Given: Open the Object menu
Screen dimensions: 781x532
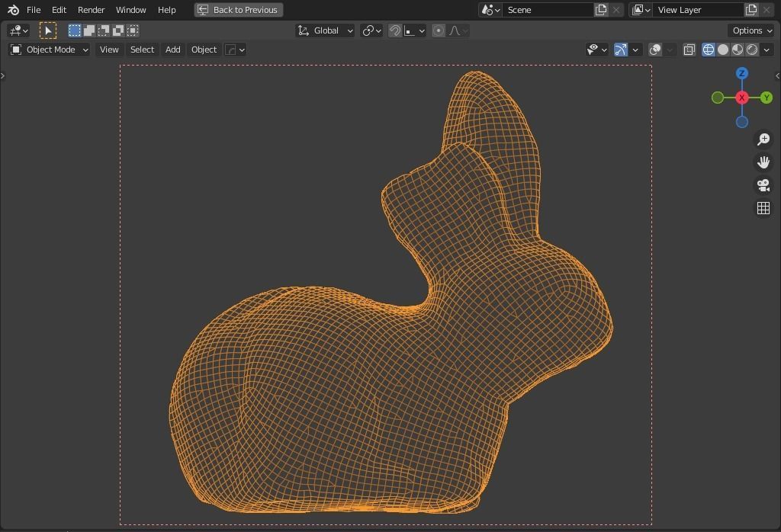Looking at the screenshot, I should click(x=204, y=50).
